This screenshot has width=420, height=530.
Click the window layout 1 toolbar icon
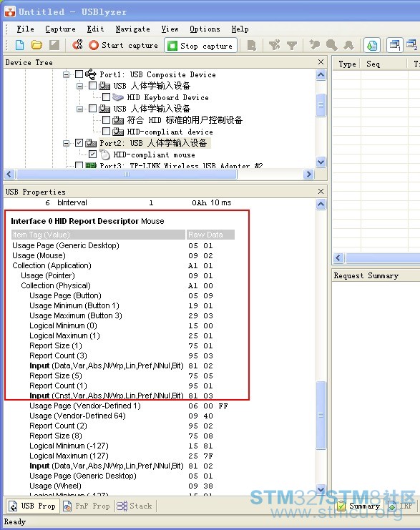point(395,45)
